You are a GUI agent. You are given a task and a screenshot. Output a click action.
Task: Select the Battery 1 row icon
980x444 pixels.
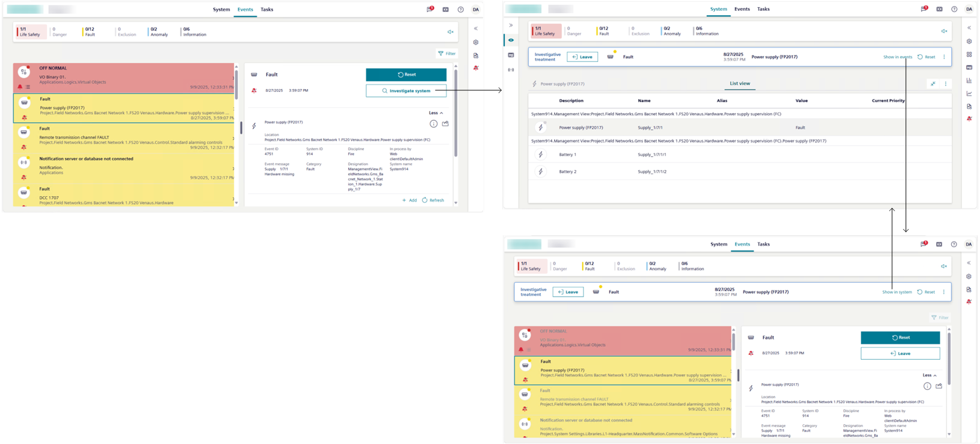point(540,155)
